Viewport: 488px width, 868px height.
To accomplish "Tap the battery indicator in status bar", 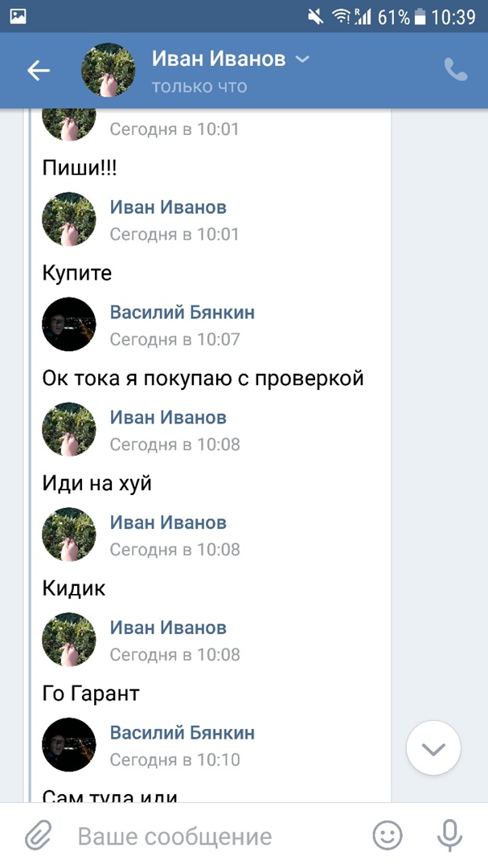I will click(419, 16).
